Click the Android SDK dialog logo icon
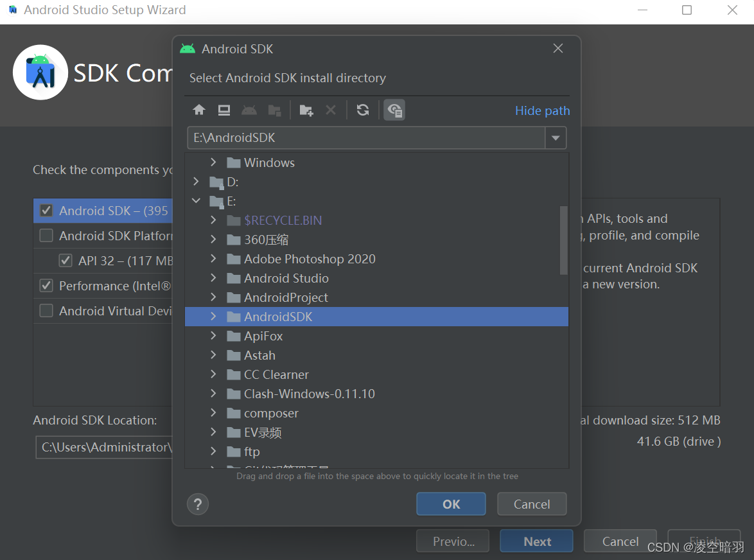 (x=188, y=49)
